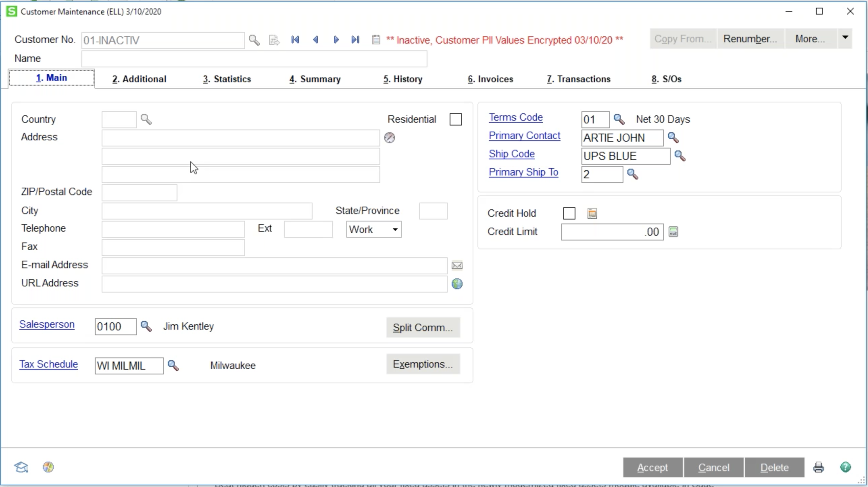Switch to the 7. Transactions tab

[x=578, y=79]
